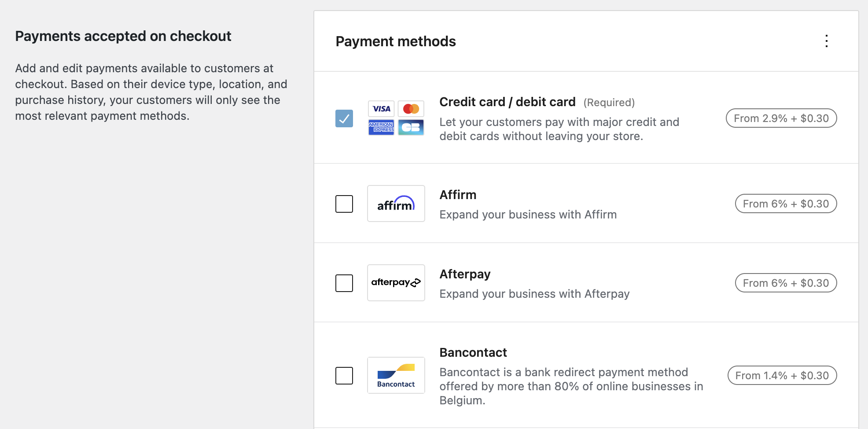Click the From 1.4% + $0.30 fee pill

coord(782,375)
